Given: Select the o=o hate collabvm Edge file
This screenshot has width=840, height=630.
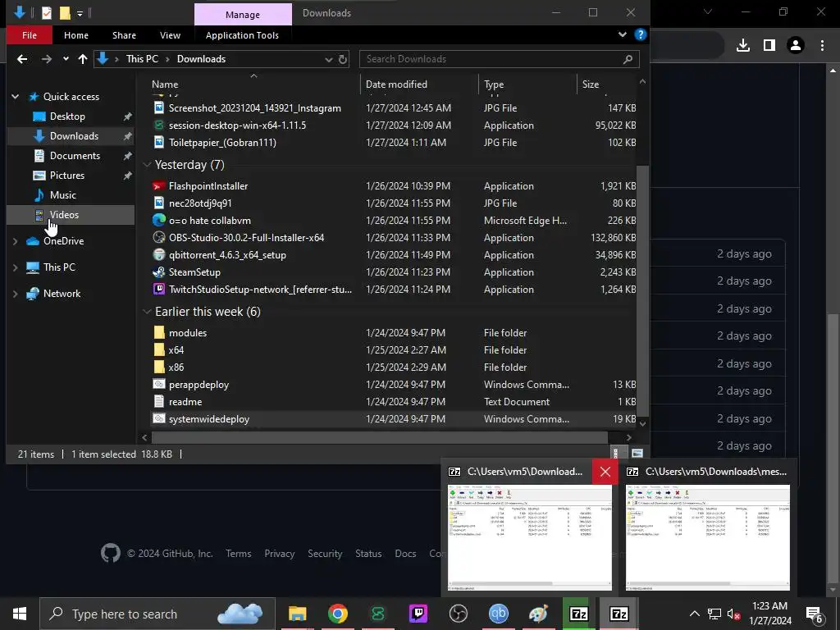Looking at the screenshot, I should pos(209,221).
